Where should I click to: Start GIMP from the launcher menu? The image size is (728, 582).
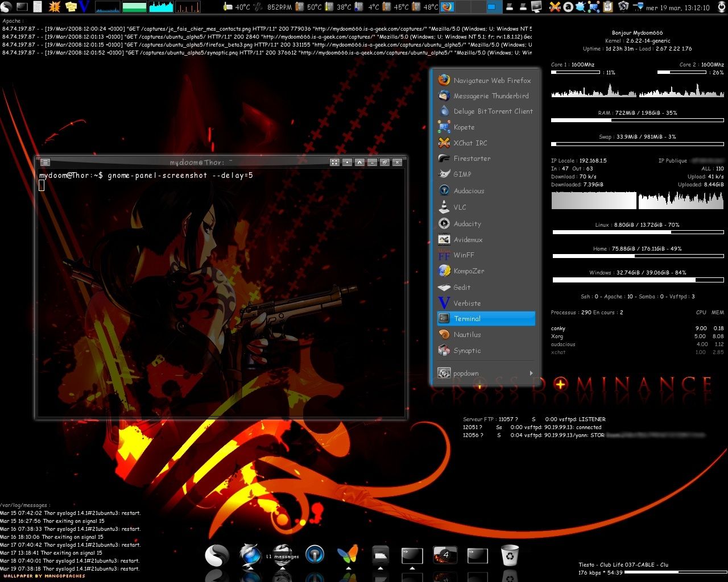[x=486, y=174]
